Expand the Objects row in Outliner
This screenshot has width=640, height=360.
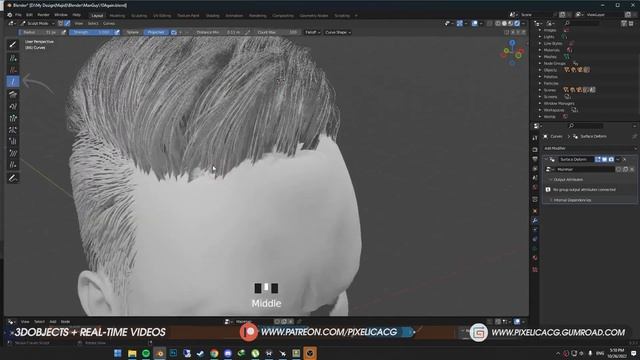point(540,70)
